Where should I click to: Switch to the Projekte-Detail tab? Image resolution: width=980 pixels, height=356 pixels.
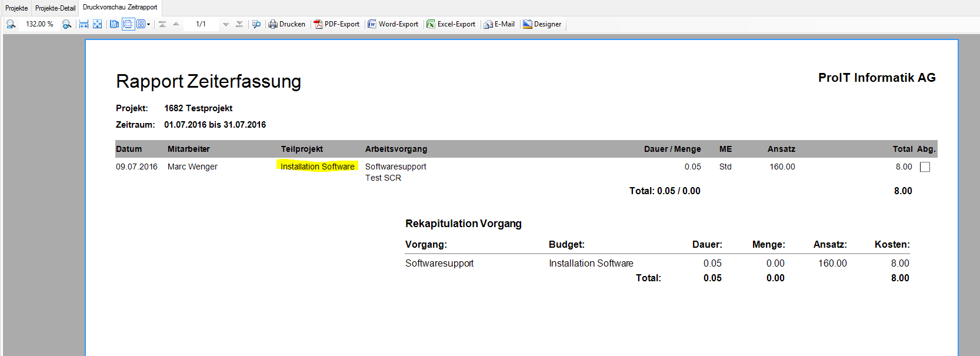click(55, 8)
